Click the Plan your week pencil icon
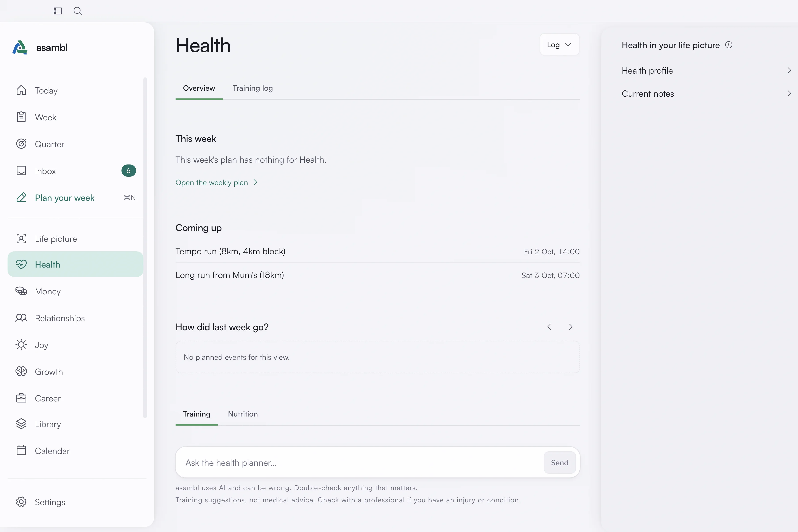The height and width of the screenshot is (532, 798). [x=21, y=198]
